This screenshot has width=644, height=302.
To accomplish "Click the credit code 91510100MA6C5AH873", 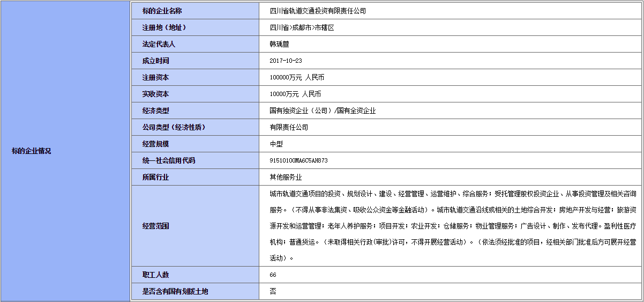I will point(298,160).
